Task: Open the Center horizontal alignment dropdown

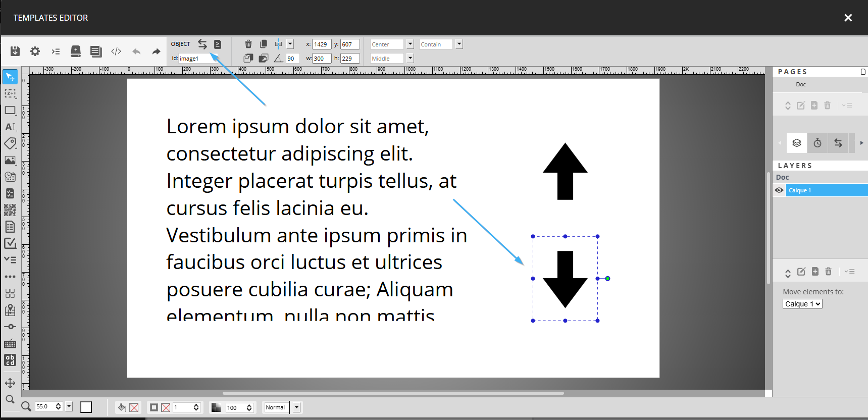Action: (410, 44)
